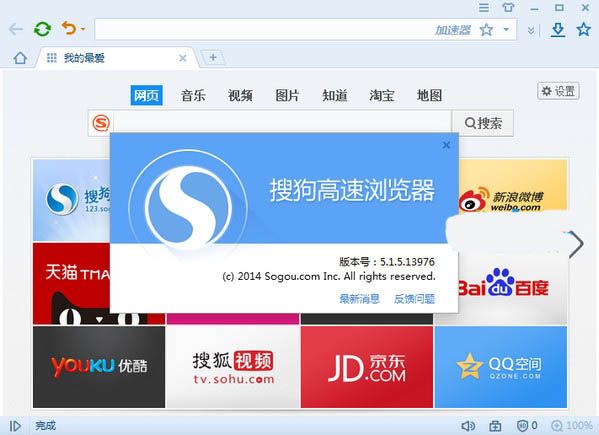The height and width of the screenshot is (435, 599).
Task: Click the version number 5.1.5.13976 text
Action: [407, 262]
